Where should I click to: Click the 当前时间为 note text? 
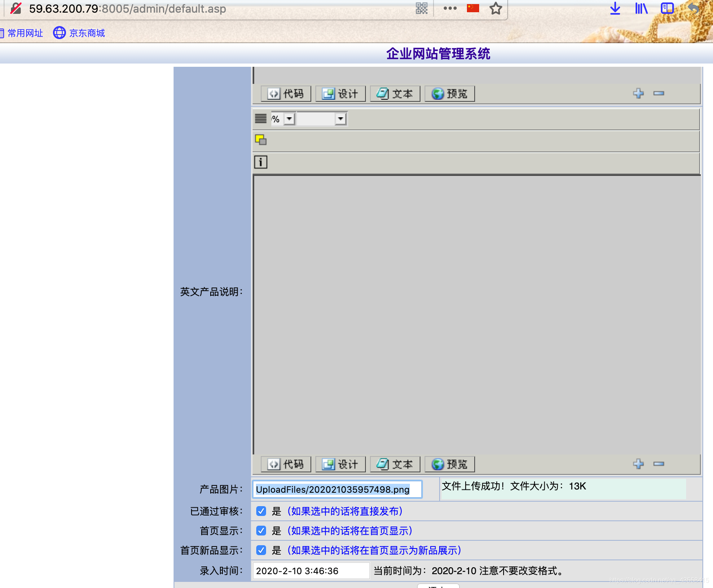pos(468,571)
